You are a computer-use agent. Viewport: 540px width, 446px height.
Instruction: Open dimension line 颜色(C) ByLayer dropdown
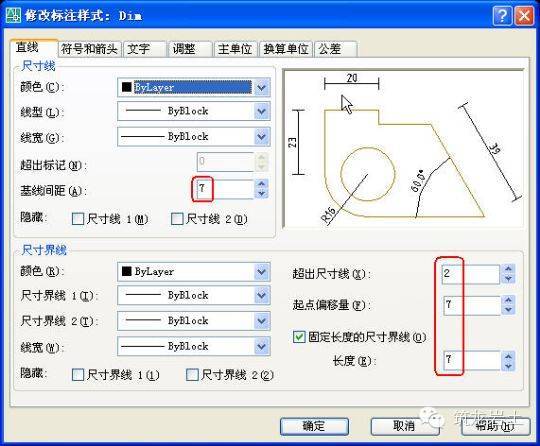coord(262,87)
